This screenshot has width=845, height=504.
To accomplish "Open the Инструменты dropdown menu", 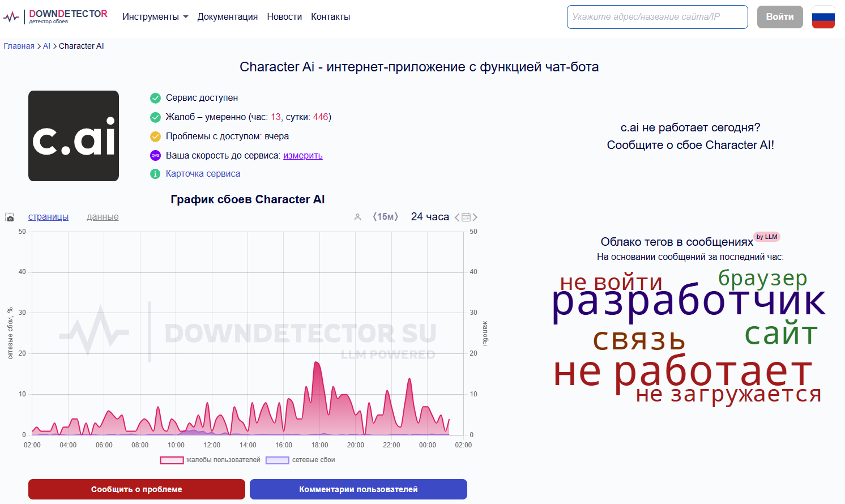I will tap(155, 17).
